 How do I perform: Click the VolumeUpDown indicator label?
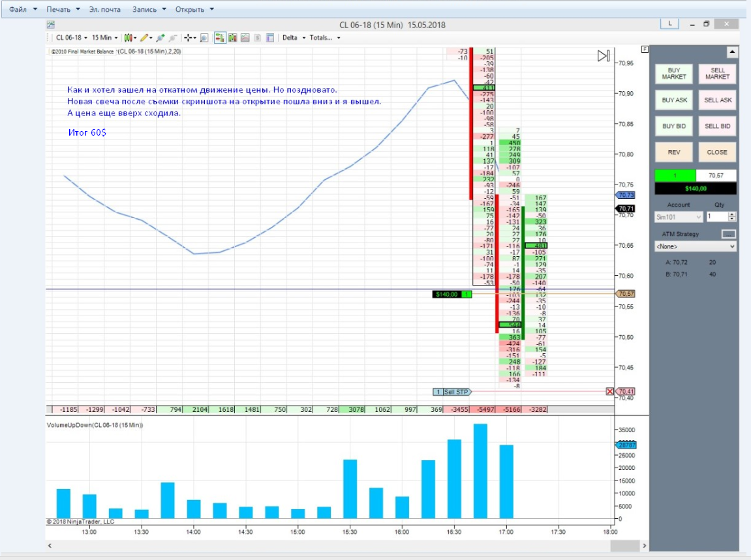tap(95, 425)
